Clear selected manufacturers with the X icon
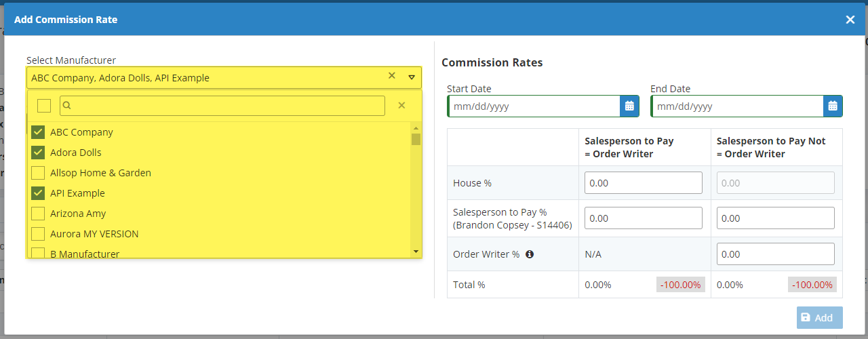 (391, 77)
